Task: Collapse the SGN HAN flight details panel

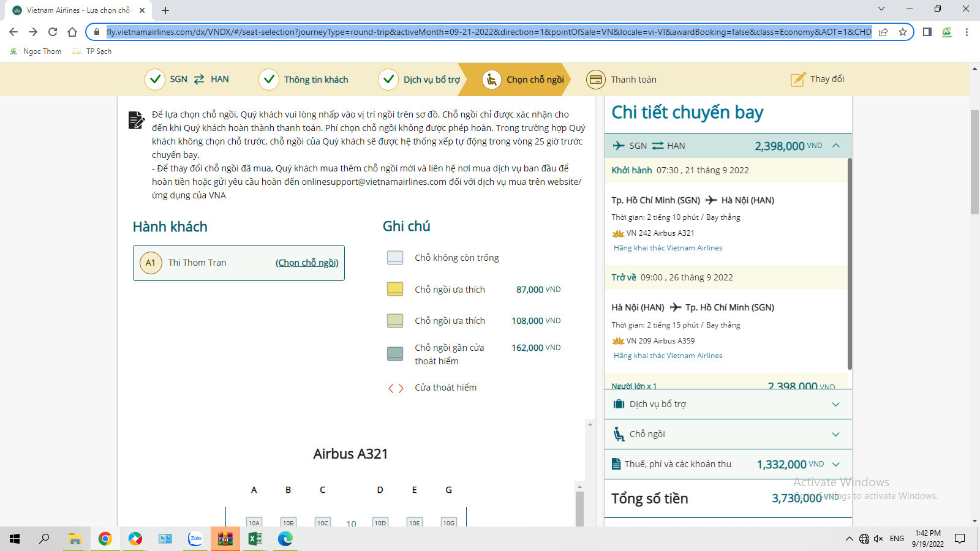Action: (x=836, y=146)
